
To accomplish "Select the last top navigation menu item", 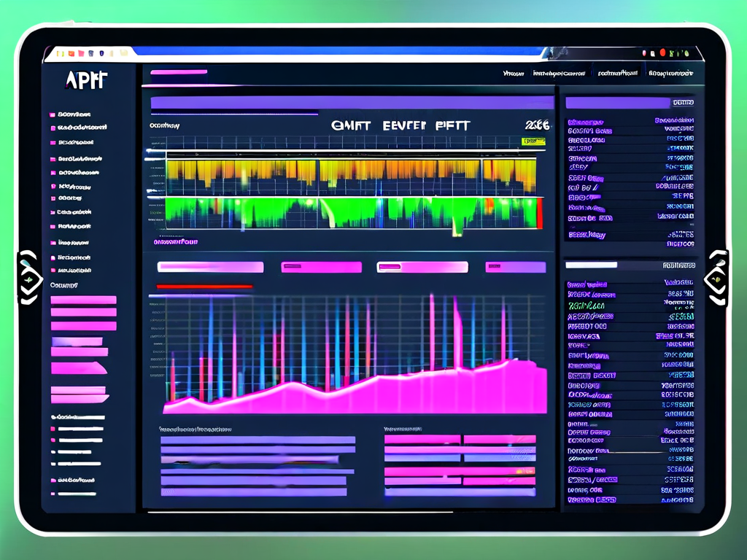I will [x=670, y=74].
